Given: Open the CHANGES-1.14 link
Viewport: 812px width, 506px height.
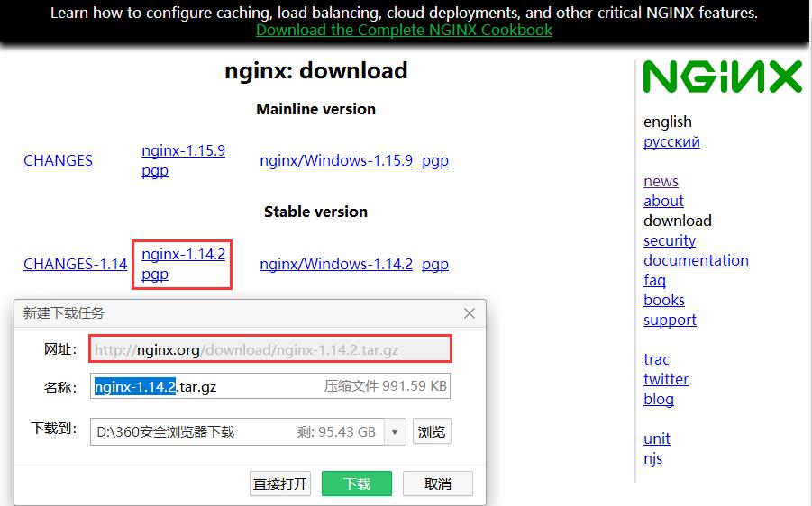Looking at the screenshot, I should pos(75,264).
